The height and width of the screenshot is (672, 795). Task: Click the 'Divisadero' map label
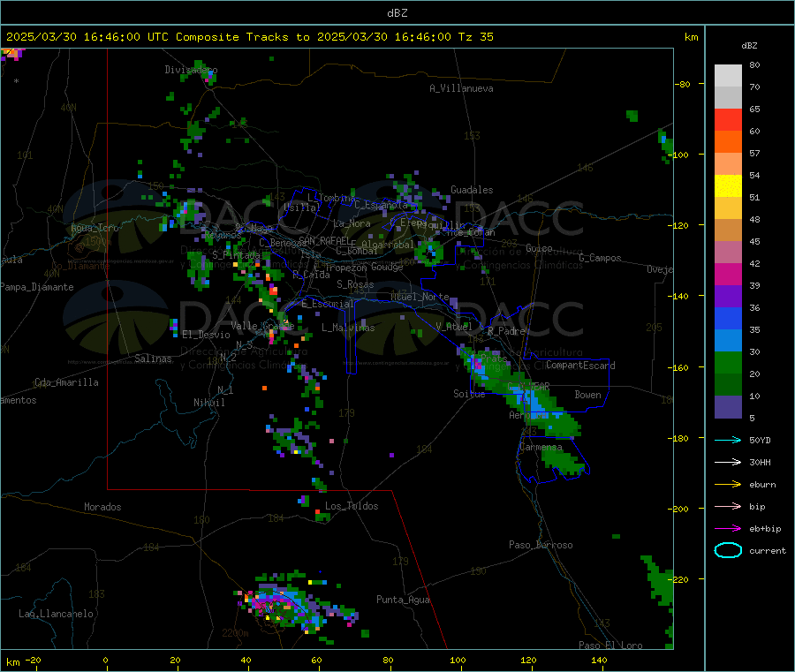pos(191,70)
